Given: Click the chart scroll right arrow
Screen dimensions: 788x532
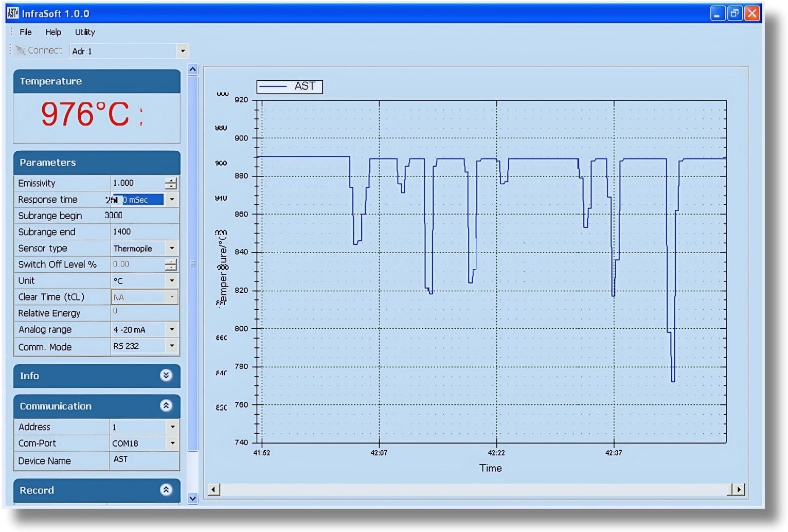Looking at the screenshot, I should coord(739,489).
